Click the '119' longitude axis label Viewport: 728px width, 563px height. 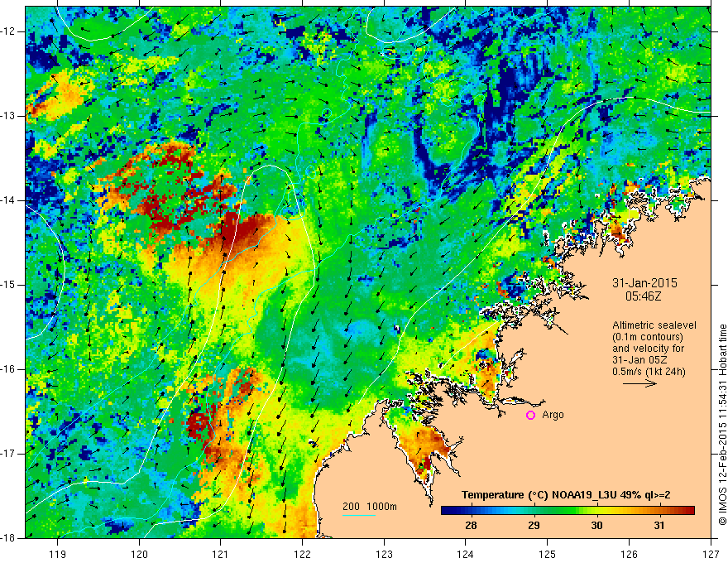point(58,554)
